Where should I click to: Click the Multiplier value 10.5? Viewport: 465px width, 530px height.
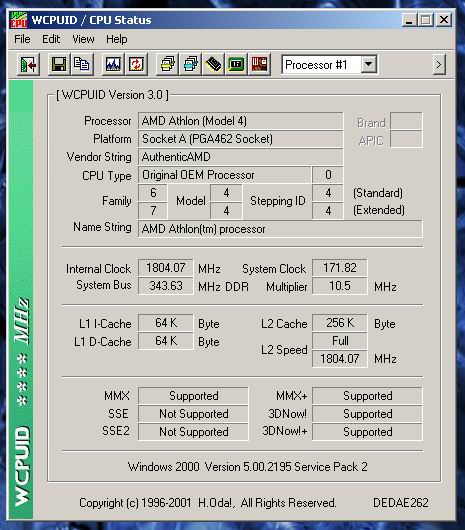pyautogui.click(x=340, y=286)
